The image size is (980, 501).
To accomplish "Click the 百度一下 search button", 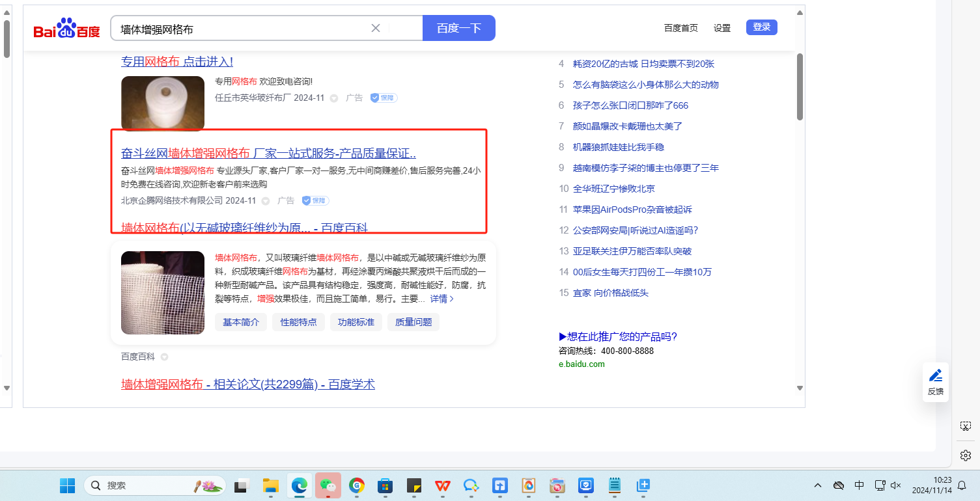I will (x=458, y=28).
